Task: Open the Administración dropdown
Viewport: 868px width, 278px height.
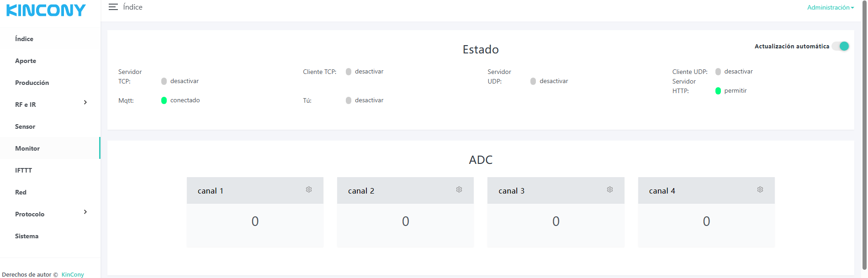Action: (830, 7)
